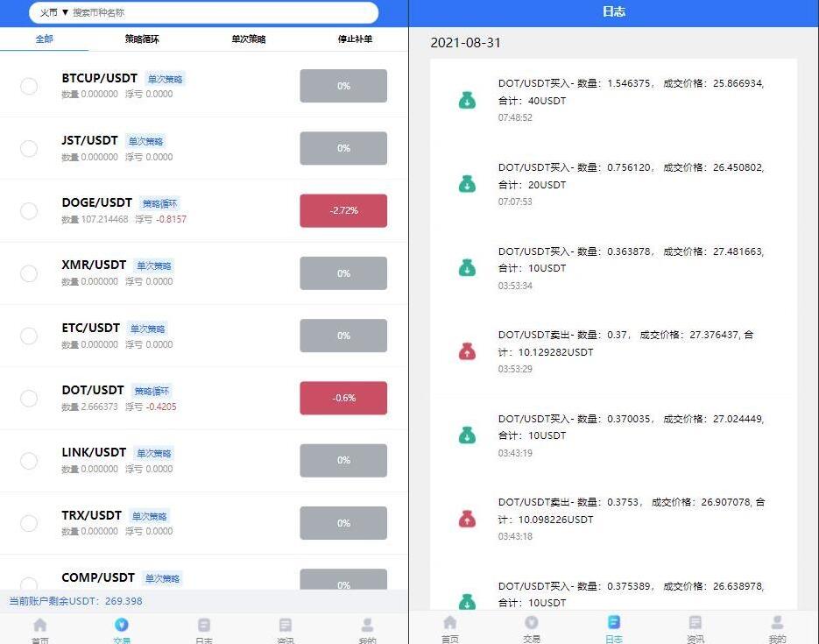Click the 日志 header title
Image resolution: width=819 pixels, height=644 pixels.
[x=614, y=12]
